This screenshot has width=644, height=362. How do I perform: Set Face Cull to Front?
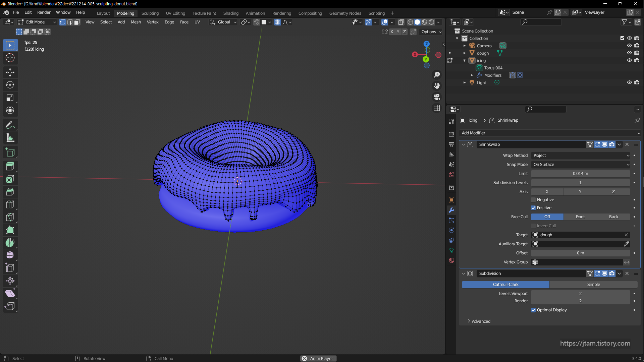(x=580, y=217)
